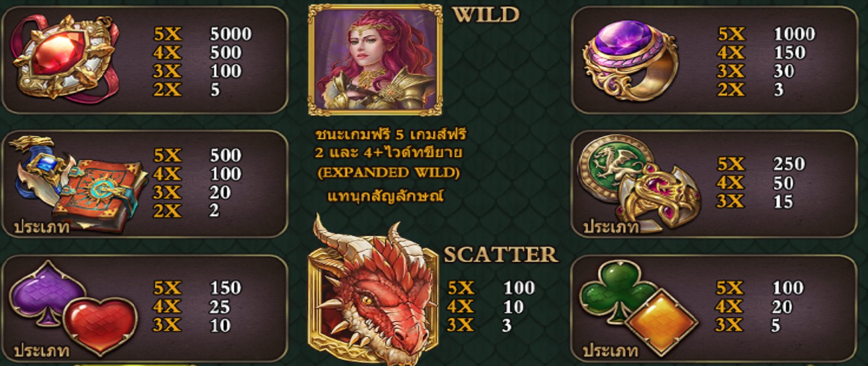868x366 pixels.
Task: Click the EXPANDED WILD description text
Action: [389, 173]
